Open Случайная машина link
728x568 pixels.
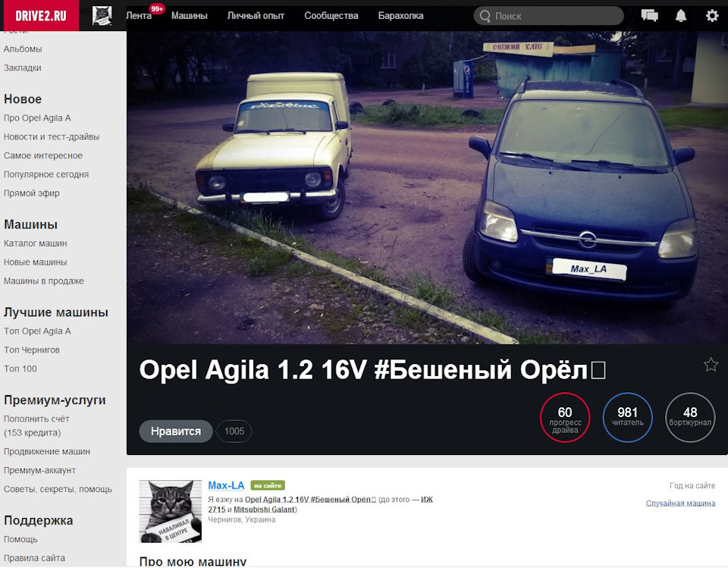[680, 503]
